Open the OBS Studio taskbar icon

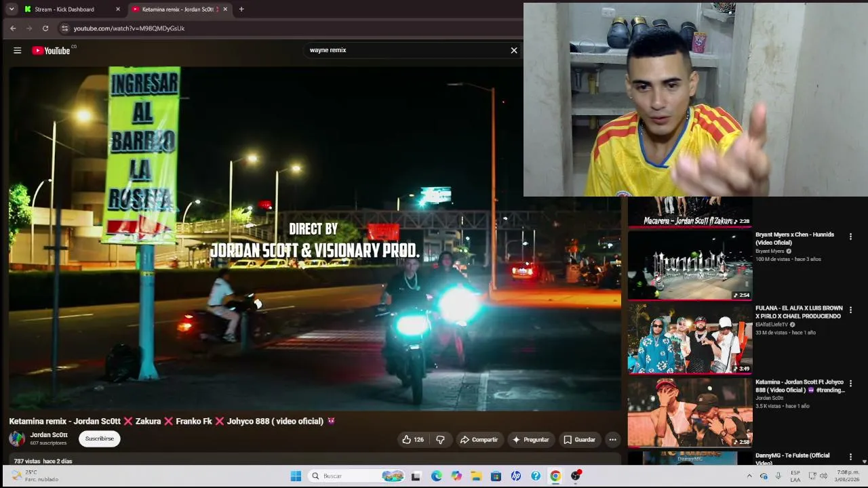576,476
